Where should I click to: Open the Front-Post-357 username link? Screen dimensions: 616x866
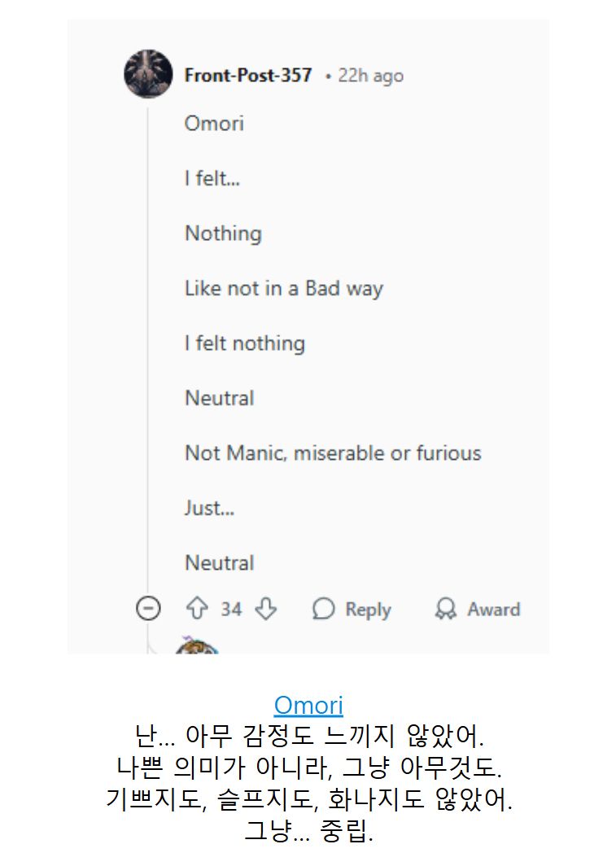coord(248,75)
